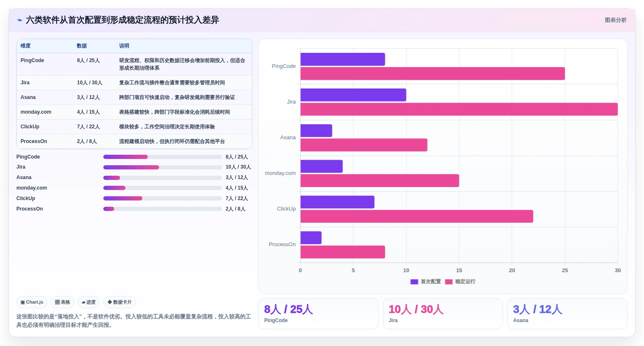The height and width of the screenshot is (346, 644).
Task: Click the PingCode progress bar
Action: tap(162, 157)
